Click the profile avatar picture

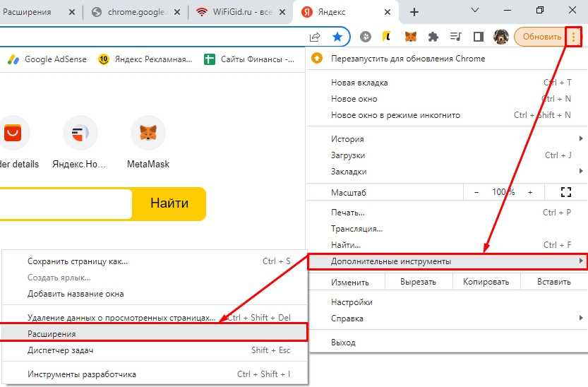click(500, 37)
